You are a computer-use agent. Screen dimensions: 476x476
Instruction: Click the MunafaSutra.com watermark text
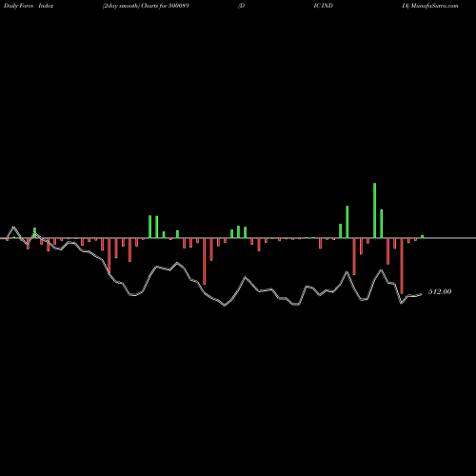pyautogui.click(x=434, y=6)
